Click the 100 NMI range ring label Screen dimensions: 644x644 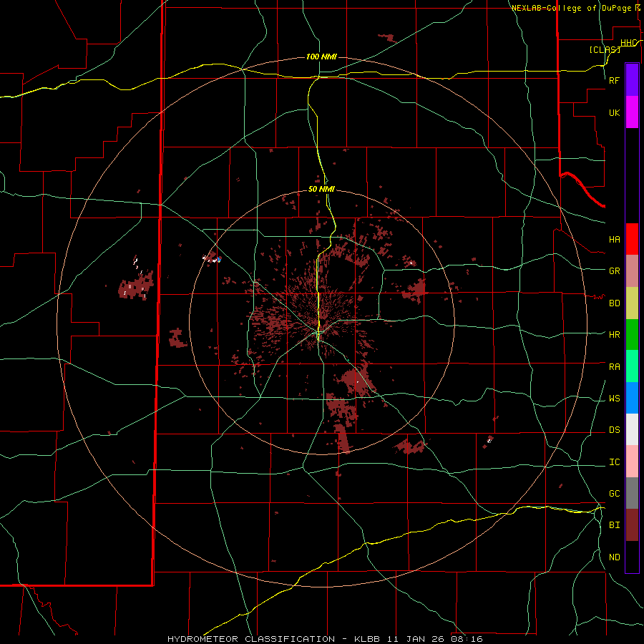(321, 57)
